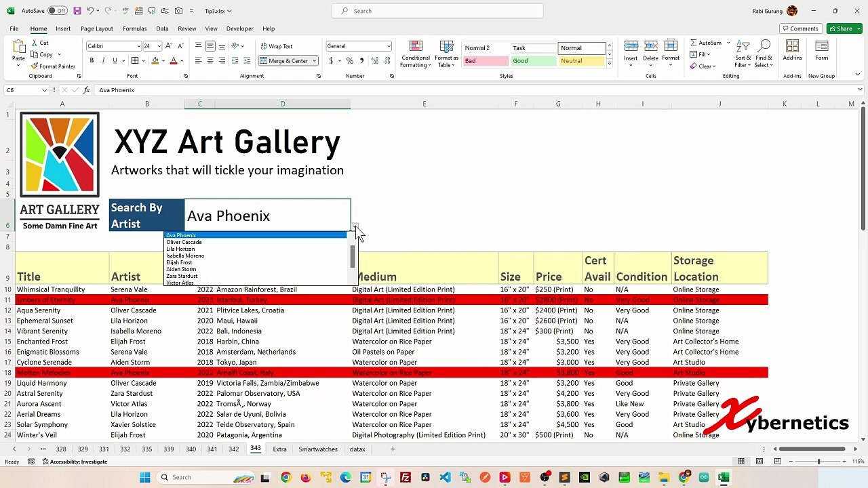Toggle AutoSave off switch
The image size is (868, 488).
[57, 11]
